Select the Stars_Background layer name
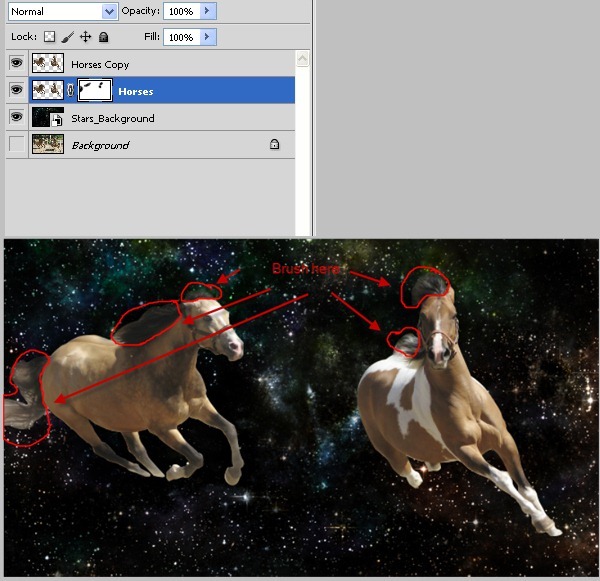Viewport: 600px width, 581px height. (x=113, y=119)
